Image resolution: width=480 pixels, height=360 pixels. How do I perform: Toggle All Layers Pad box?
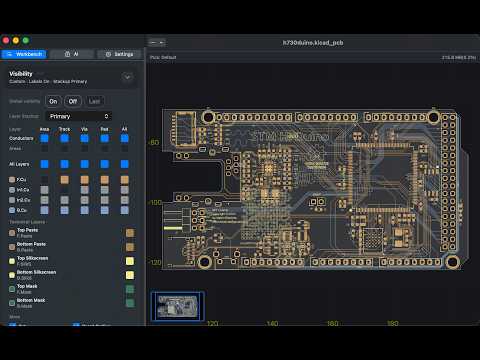pyautogui.click(x=105, y=164)
